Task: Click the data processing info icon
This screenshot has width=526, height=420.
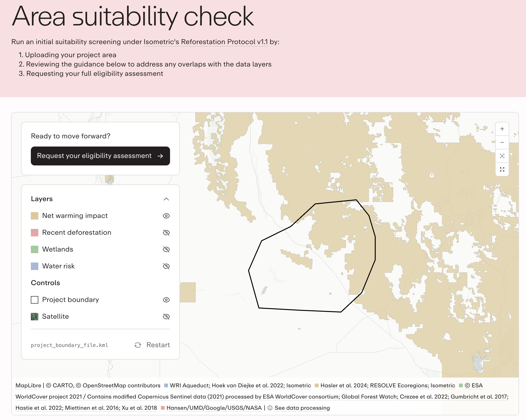Action: point(270,408)
